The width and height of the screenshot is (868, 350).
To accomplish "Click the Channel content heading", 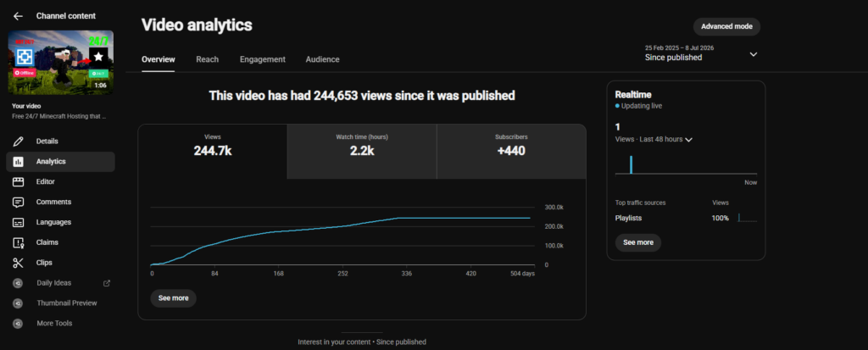I will (x=66, y=16).
